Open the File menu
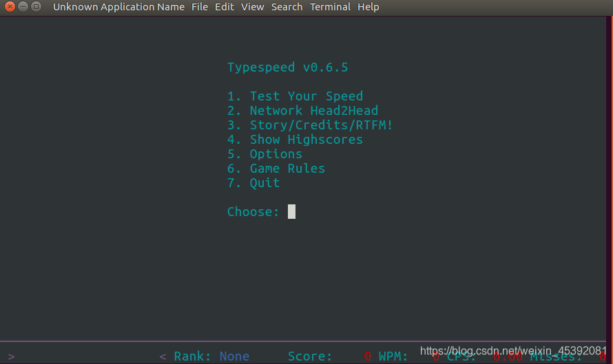 click(x=199, y=7)
